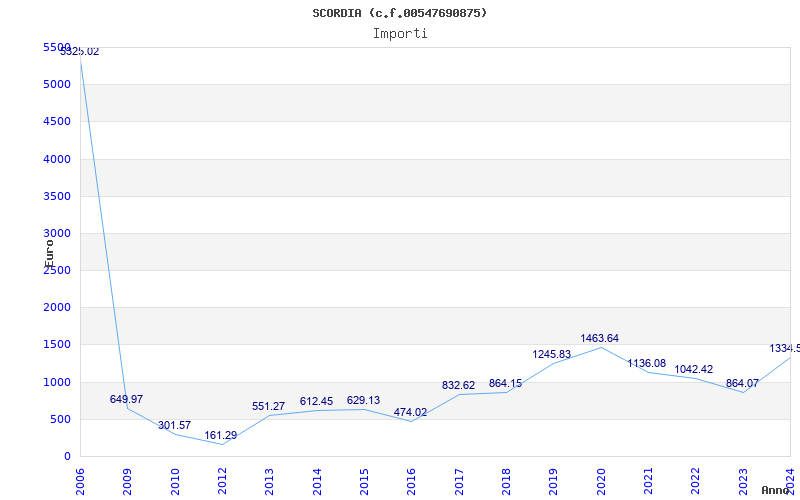Click the y-axis value 1500
800x500 pixels.
[x=57, y=345]
